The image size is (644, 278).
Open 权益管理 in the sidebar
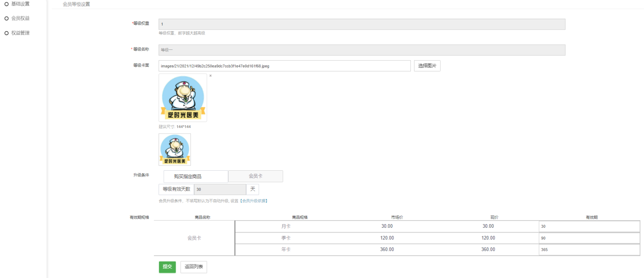pyautogui.click(x=20, y=33)
